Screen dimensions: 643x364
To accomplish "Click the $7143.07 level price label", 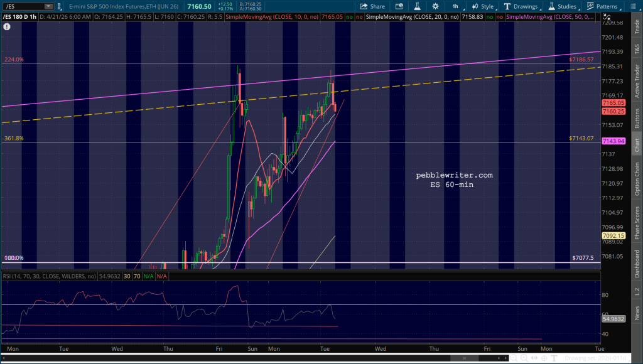I will point(581,138).
